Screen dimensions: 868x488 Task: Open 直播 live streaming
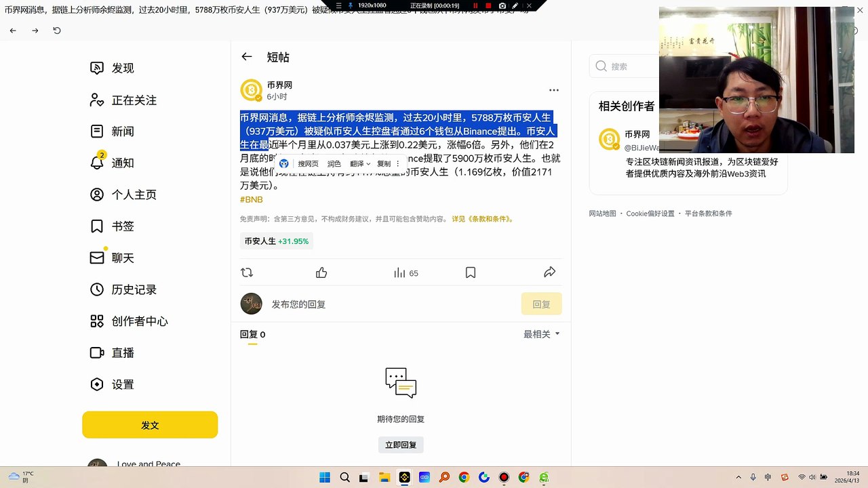coord(113,353)
